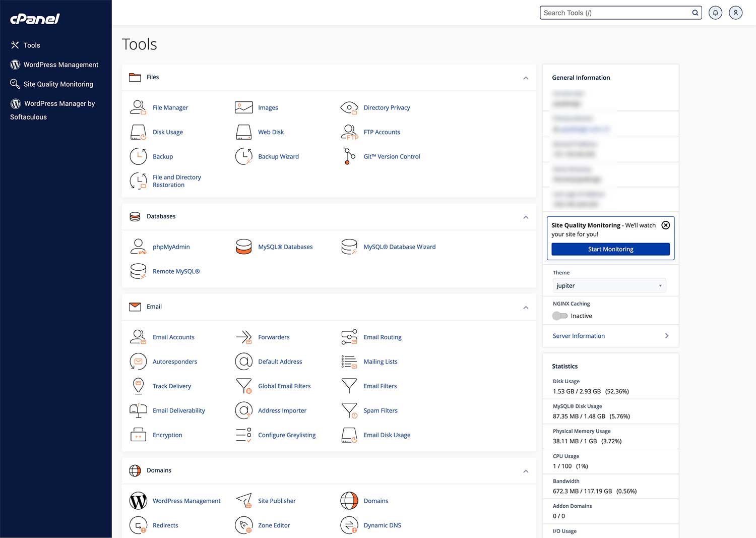The height and width of the screenshot is (538, 756).
Task: Open the Default Address link
Action: point(280,362)
